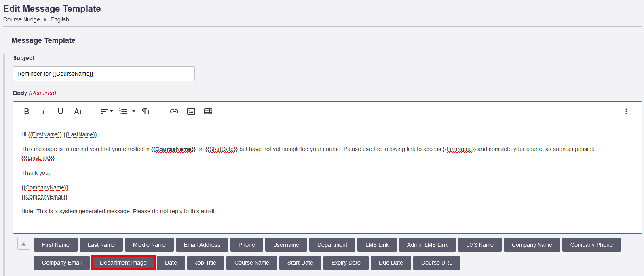
Task: Insert the LMS Link placeholder
Action: (x=377, y=245)
